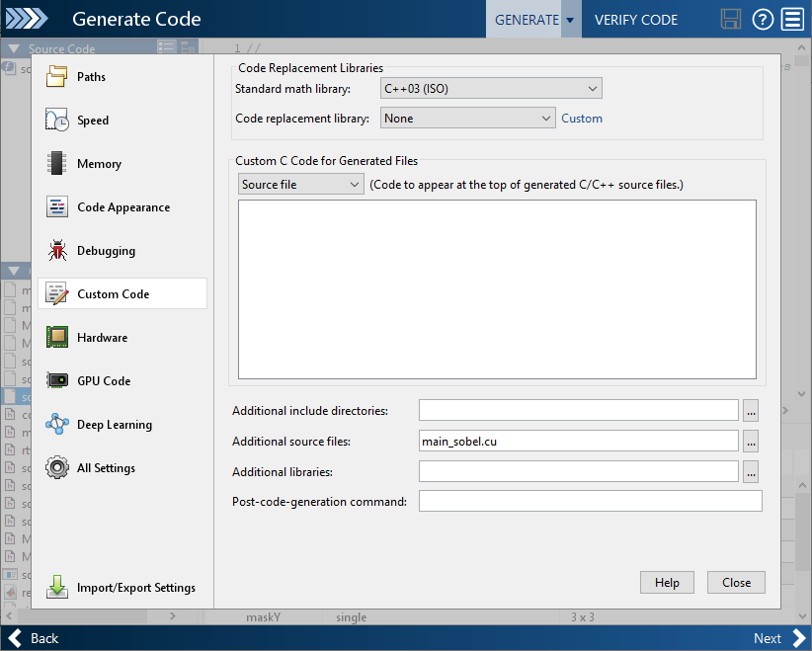Viewport: 812px width, 651px height.
Task: Select the GPU Code icon
Action: click(x=58, y=381)
